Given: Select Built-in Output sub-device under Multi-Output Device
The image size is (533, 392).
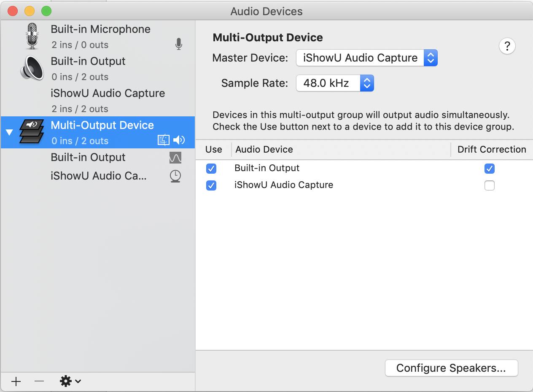Looking at the screenshot, I should tap(97, 158).
